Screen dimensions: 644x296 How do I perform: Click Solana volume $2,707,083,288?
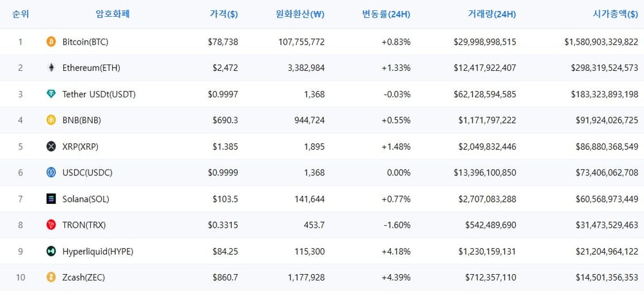coord(487,199)
